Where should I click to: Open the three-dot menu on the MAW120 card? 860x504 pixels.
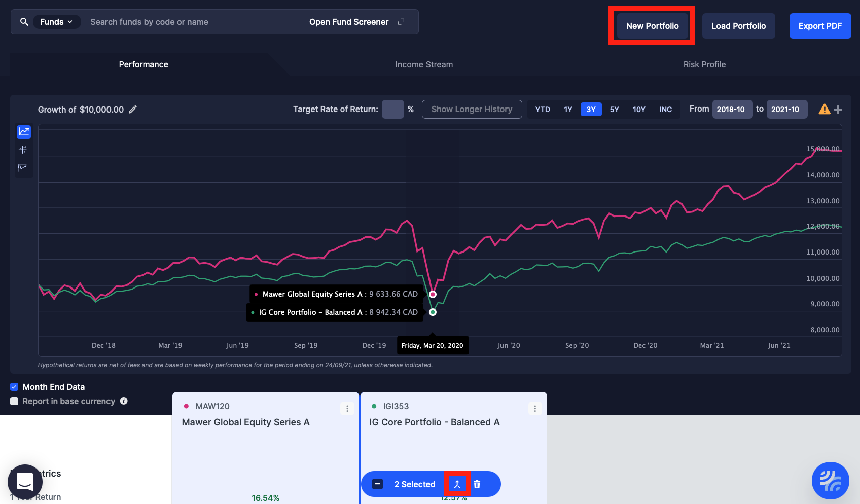(347, 409)
